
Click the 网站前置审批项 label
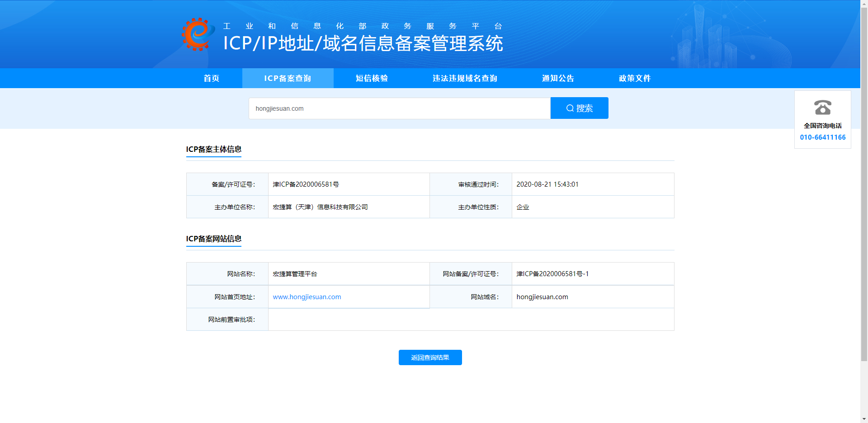point(231,320)
